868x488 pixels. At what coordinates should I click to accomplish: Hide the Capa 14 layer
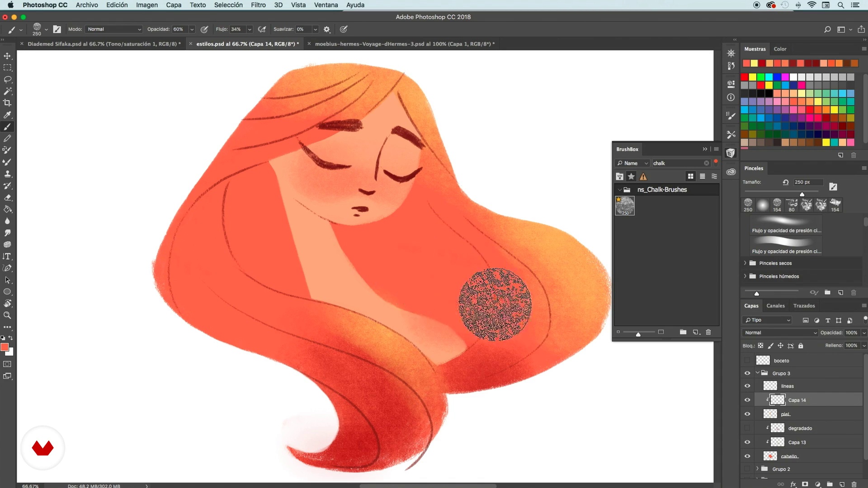(x=747, y=400)
